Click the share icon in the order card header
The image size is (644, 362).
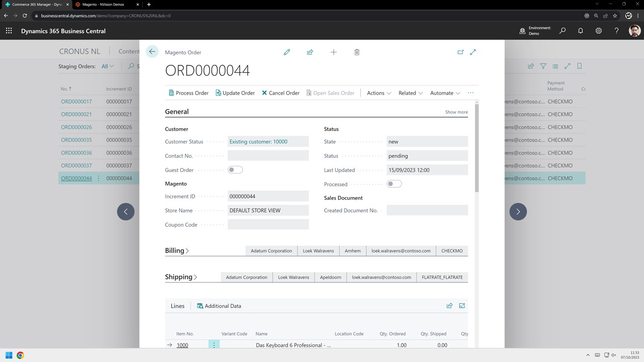pyautogui.click(x=310, y=52)
